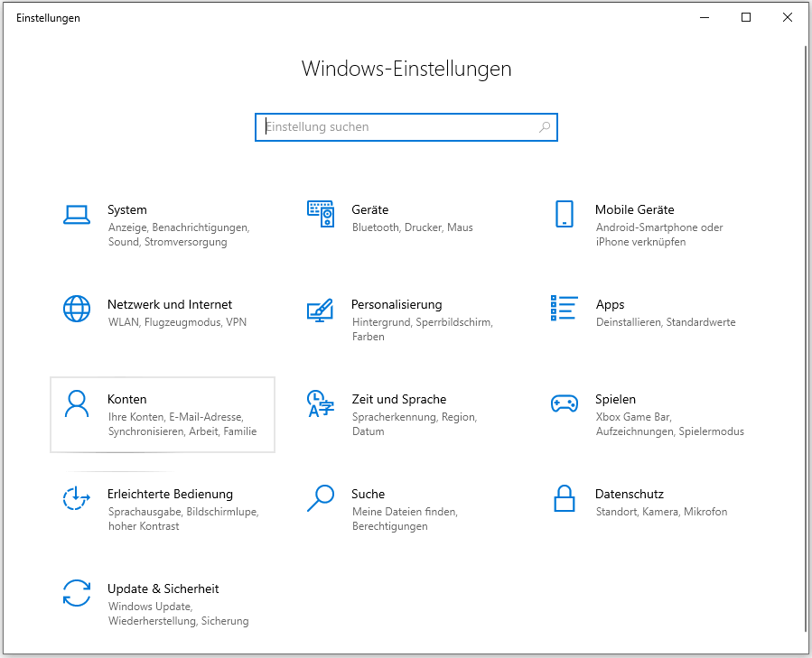The image size is (812, 658).
Task: Open the Datenschutz padlock icon
Action: pyautogui.click(x=565, y=498)
